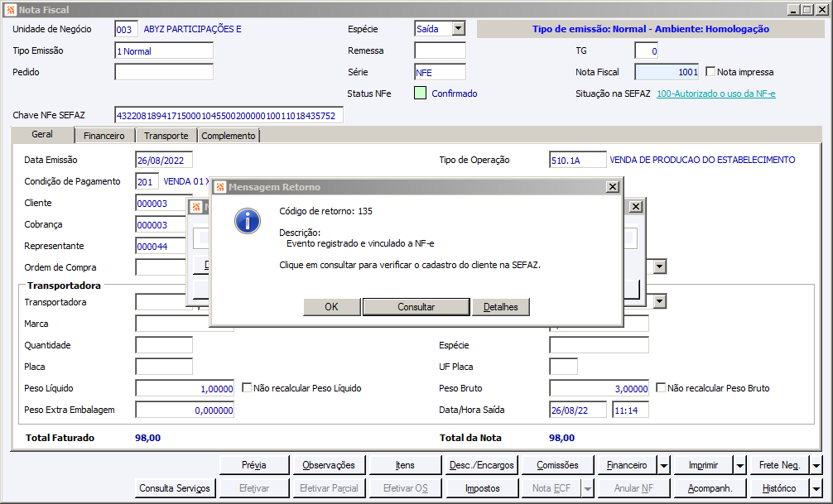Click OK in Mensagem Retorno
833x504 pixels.
point(331,307)
